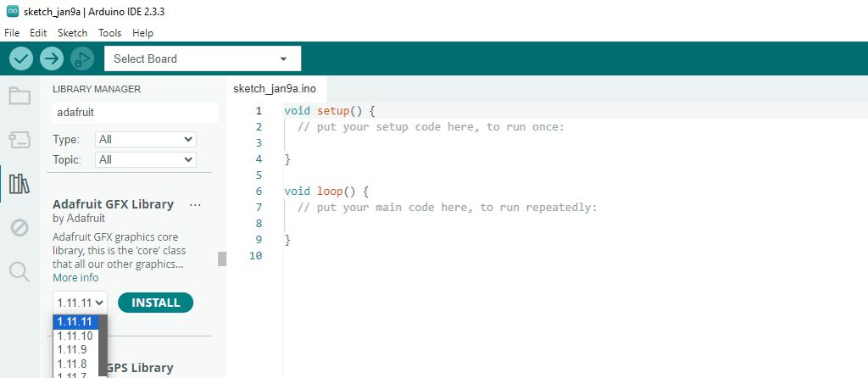Screen dimensions: 868x378
Task: Expand the Select Board dropdown
Action: 202,58
